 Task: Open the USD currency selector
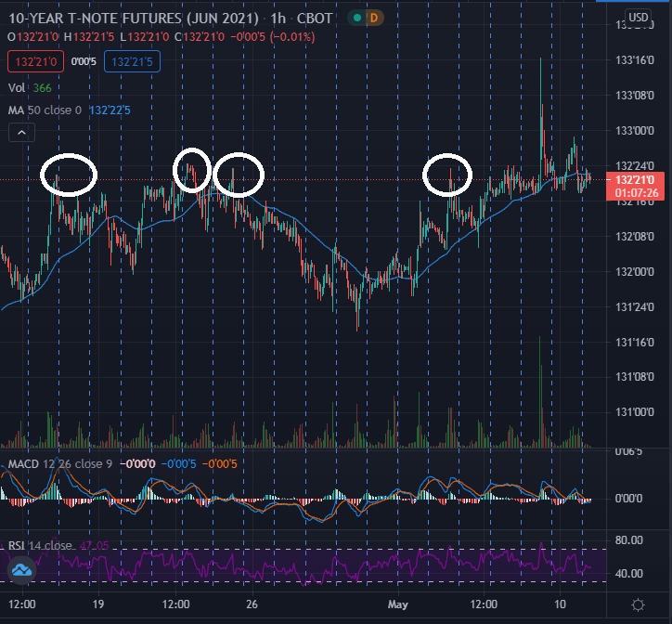[x=639, y=17]
